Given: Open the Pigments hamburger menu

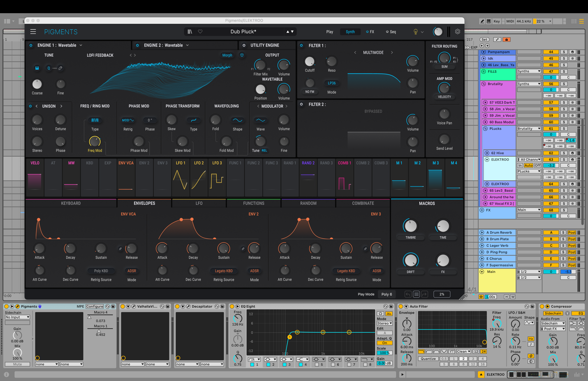Looking at the screenshot, I should (x=33, y=32).
